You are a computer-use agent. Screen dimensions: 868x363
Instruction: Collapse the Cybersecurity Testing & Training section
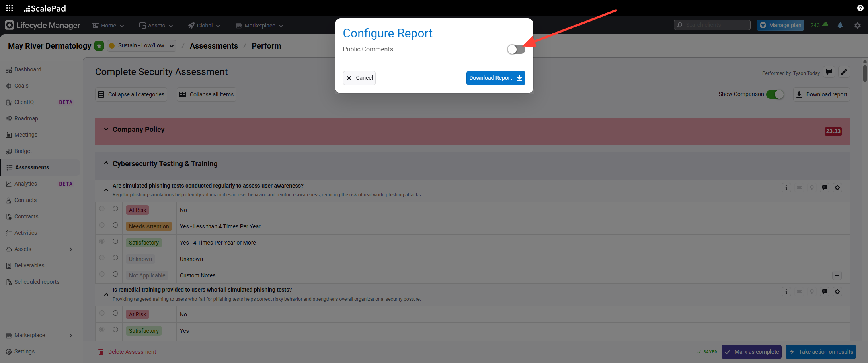[106, 163]
